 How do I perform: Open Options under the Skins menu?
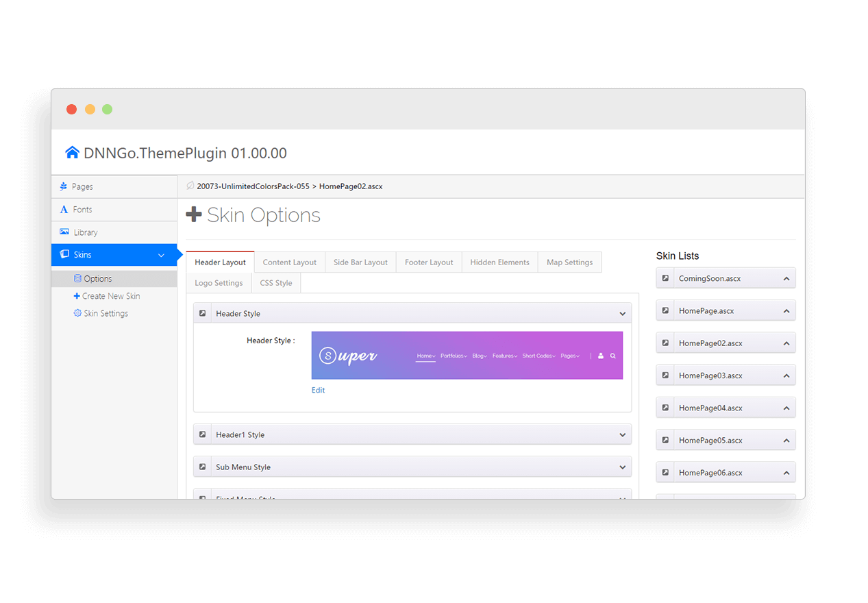[97, 279]
